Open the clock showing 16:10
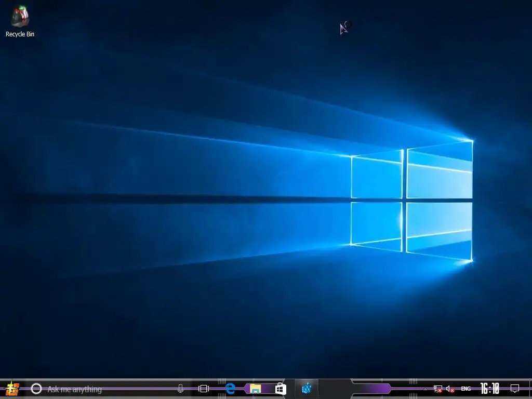 [x=490, y=389]
